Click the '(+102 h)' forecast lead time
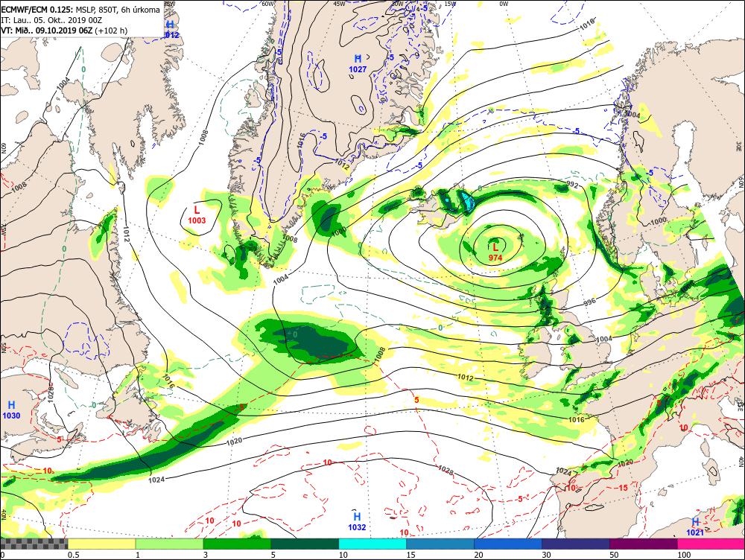The height and width of the screenshot is (560, 745). click(111, 31)
